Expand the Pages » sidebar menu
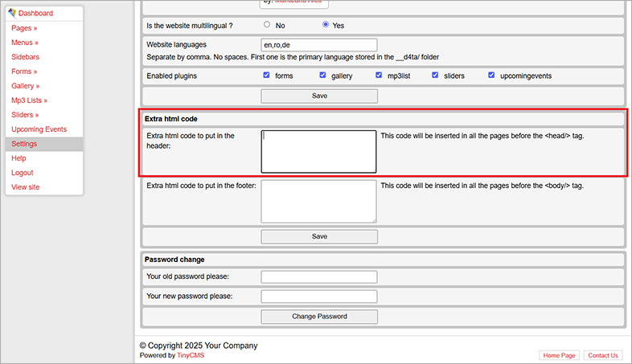The width and height of the screenshot is (632, 364). point(24,28)
